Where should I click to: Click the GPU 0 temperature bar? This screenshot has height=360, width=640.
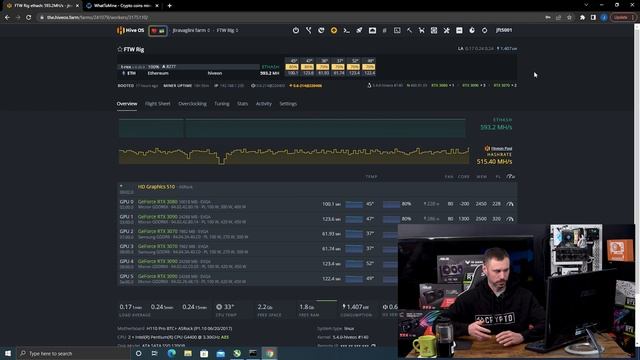(x=354, y=204)
